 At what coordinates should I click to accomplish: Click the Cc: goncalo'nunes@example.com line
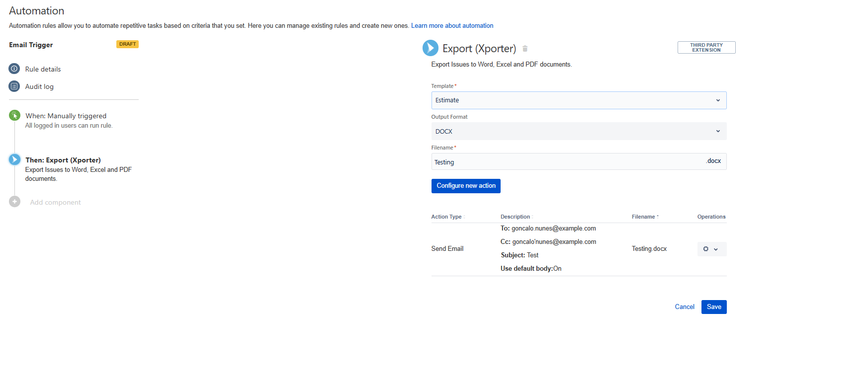coord(548,242)
